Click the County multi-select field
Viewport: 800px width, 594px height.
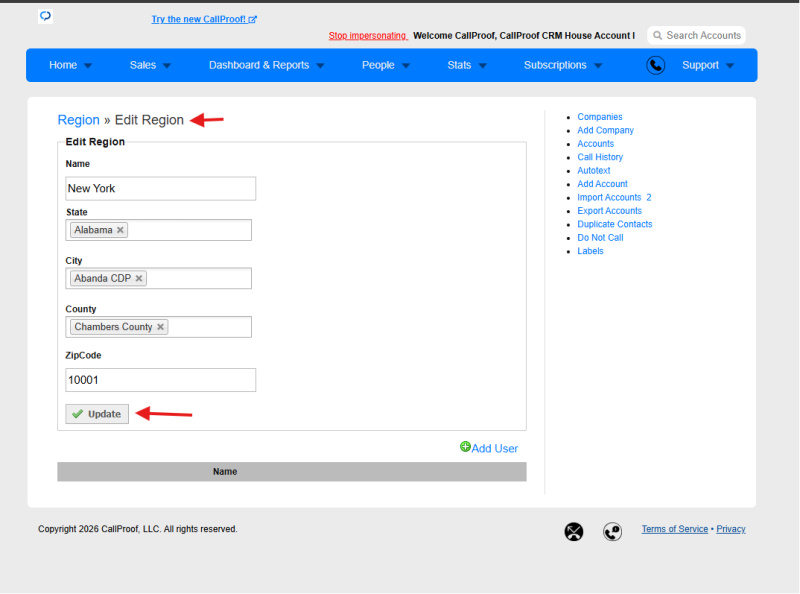(x=159, y=327)
